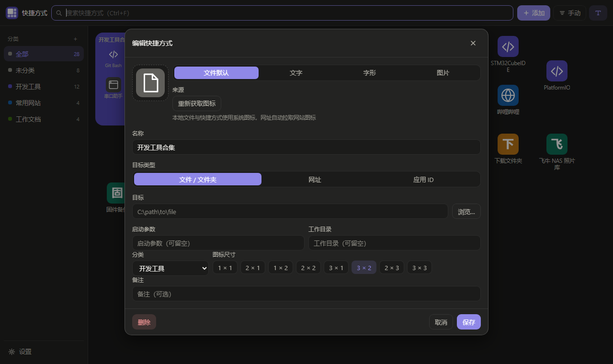Screen dimensions: 613x364
Task: Click the STM32CubeIDE shortcut icon
Action: point(508,46)
